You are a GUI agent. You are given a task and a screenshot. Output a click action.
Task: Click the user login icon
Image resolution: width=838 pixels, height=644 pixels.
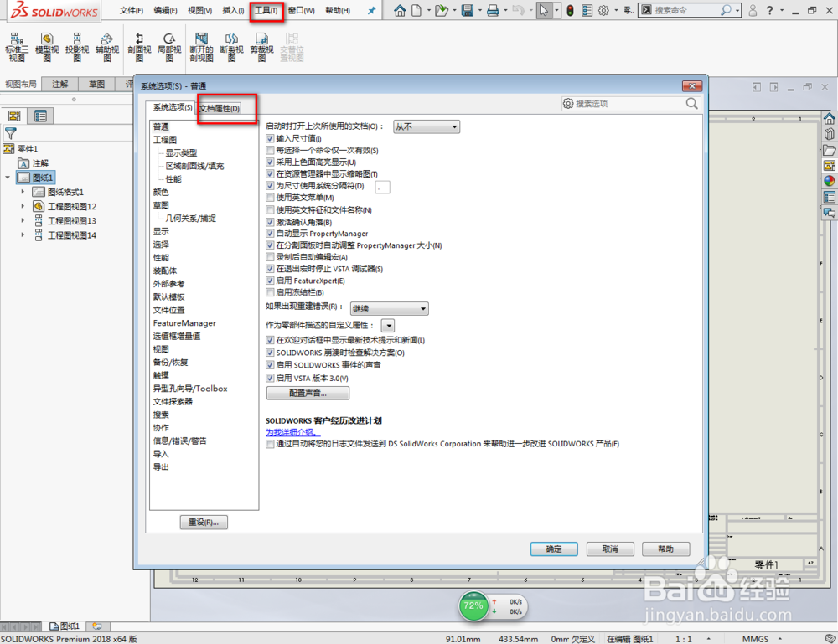coord(753,10)
